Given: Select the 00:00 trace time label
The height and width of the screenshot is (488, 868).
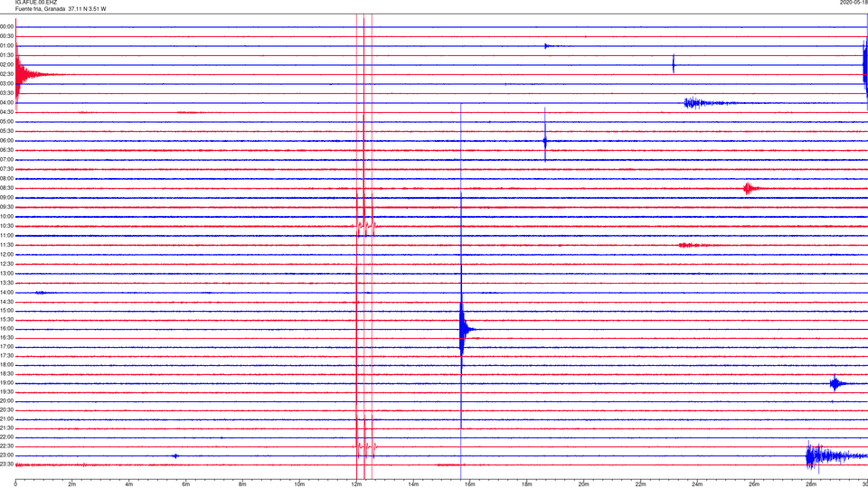Looking at the screenshot, I should pyautogui.click(x=7, y=26).
